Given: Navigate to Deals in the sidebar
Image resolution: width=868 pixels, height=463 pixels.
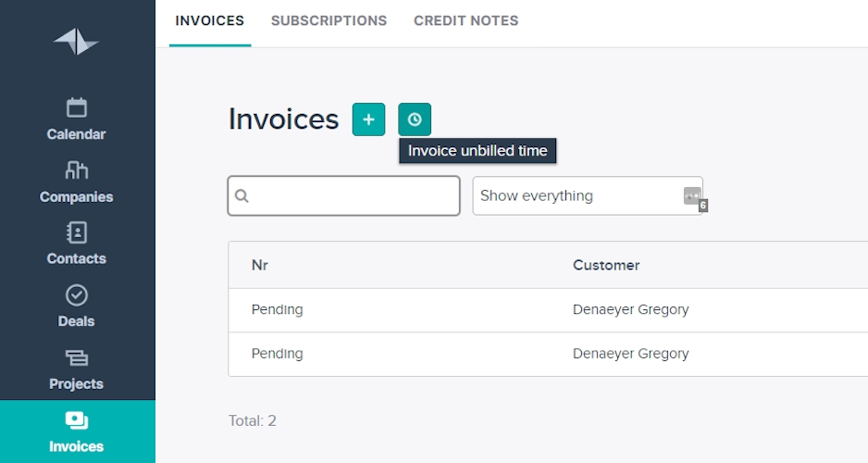Looking at the screenshot, I should pyautogui.click(x=77, y=307).
